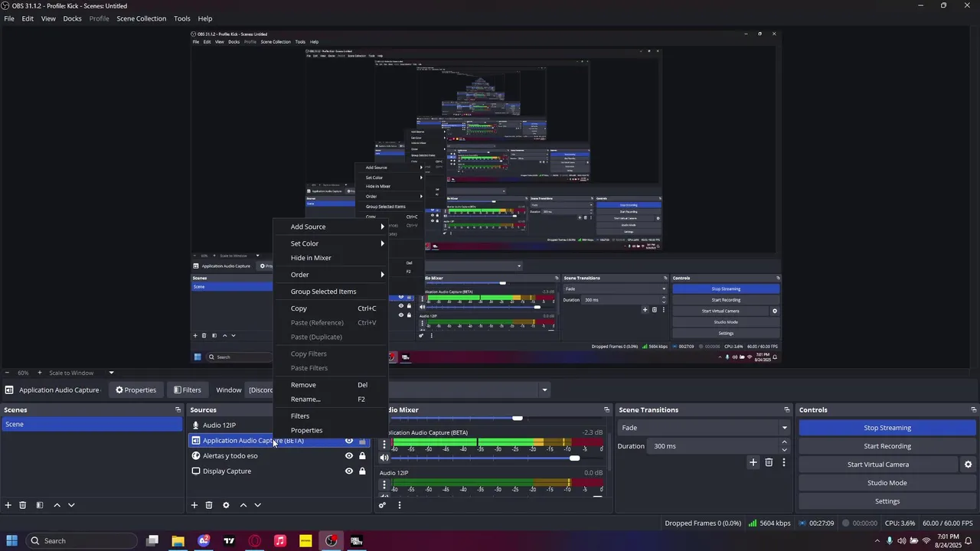Remove selected source with the Sources trash icon
Viewport: 980px width, 551px height.
(209, 505)
